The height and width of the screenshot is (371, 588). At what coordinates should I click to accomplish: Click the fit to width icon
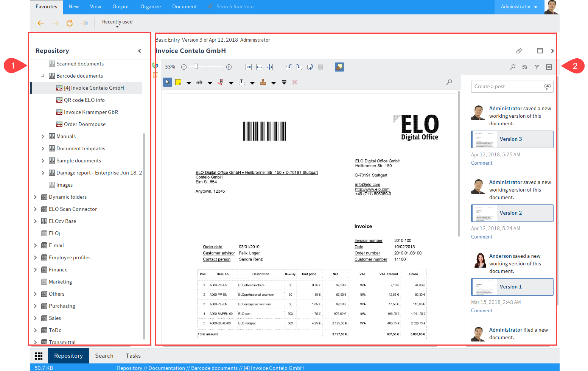click(259, 67)
